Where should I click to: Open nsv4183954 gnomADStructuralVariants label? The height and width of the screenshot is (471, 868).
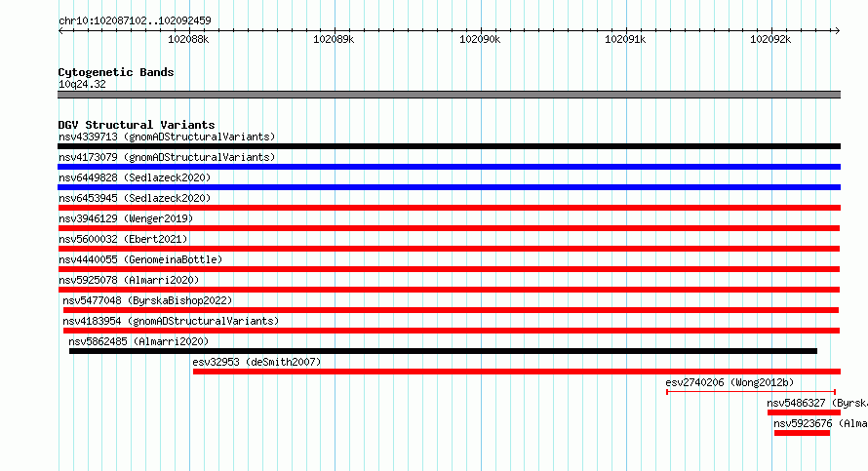[x=171, y=321]
